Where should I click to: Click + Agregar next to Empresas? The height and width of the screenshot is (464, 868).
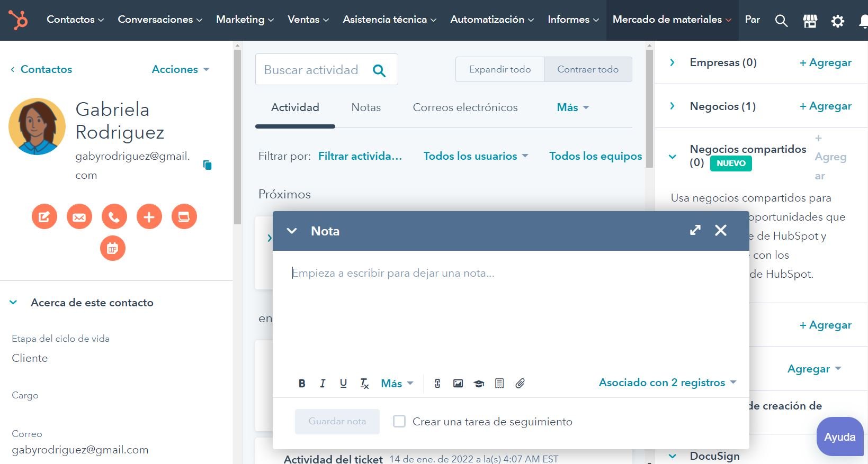[x=825, y=62]
